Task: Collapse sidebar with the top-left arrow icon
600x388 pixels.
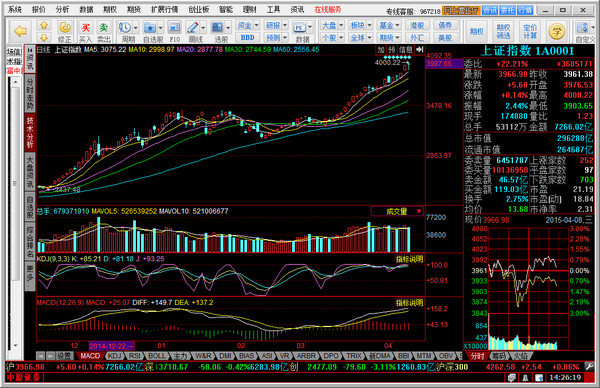Action: 30,50
